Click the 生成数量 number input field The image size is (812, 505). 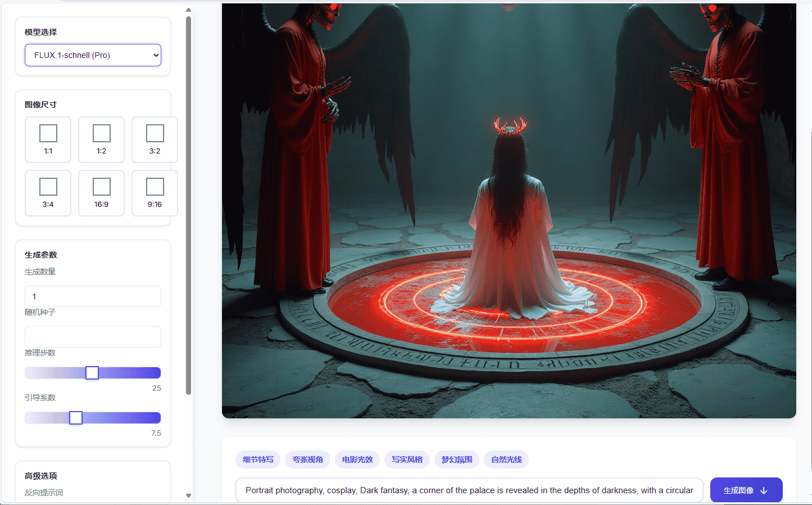[93, 296]
